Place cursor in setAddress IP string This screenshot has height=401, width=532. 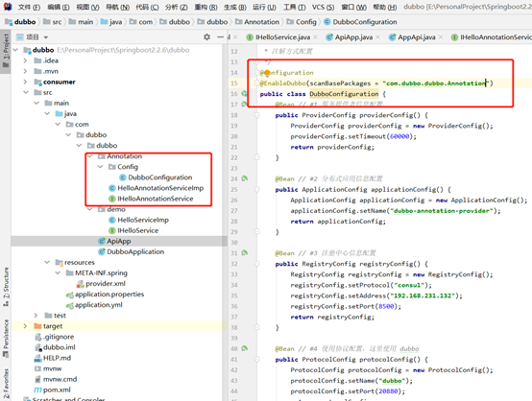[x=423, y=295]
